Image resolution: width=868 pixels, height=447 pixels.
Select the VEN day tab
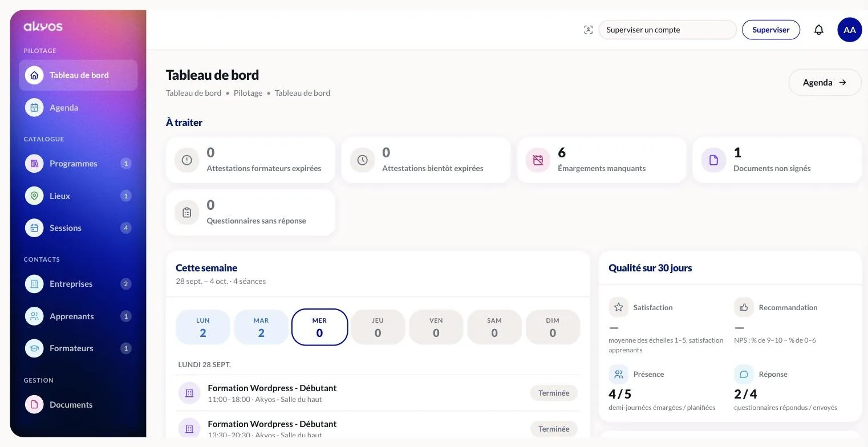436,327
